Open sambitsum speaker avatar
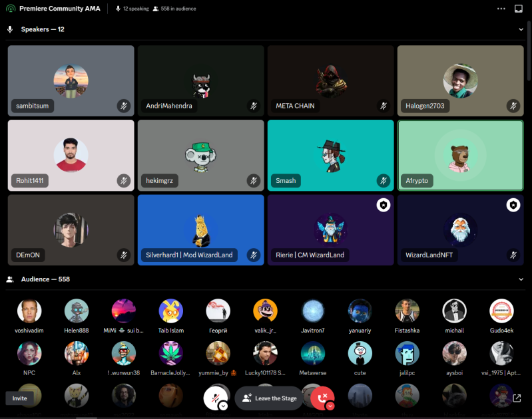Viewport: 532px width, 419px height. (x=71, y=81)
